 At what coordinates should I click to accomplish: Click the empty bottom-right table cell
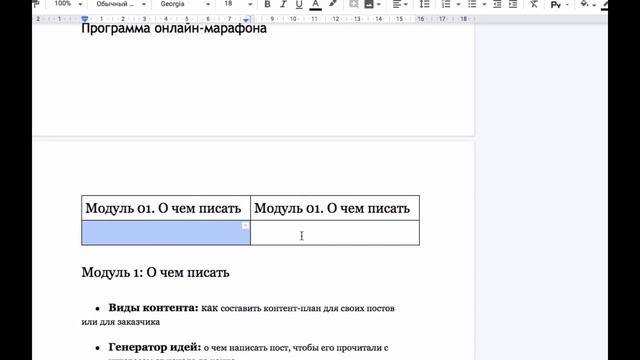coord(335,233)
